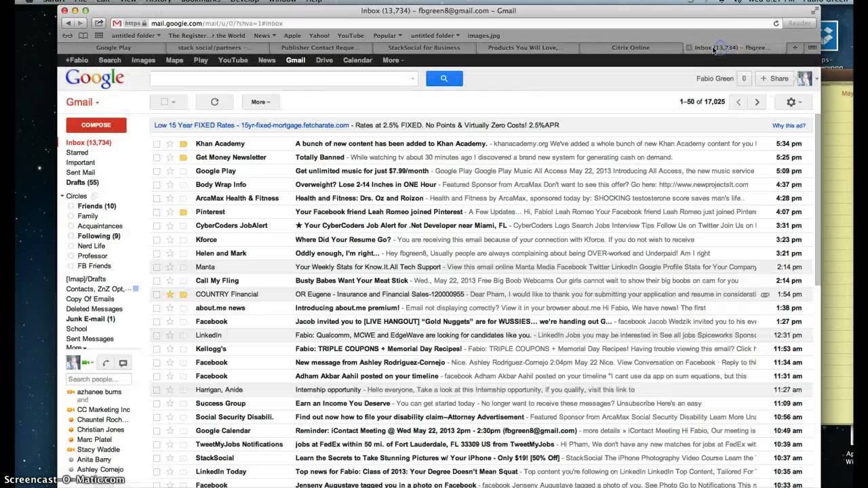The image size is (868, 488).
Task: Open the News bookmarks dropdown
Action: coord(265,35)
